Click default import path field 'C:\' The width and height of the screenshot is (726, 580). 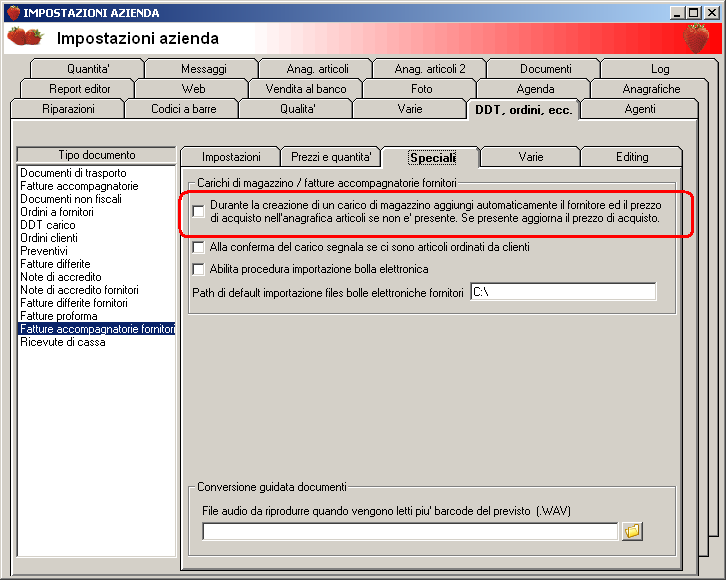[x=563, y=292]
